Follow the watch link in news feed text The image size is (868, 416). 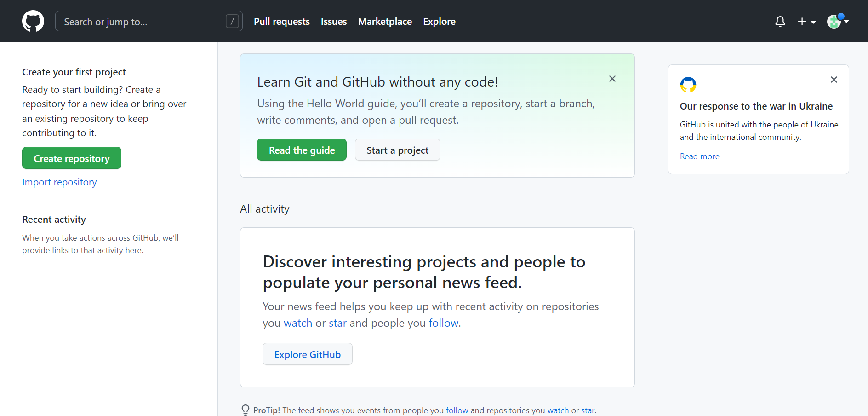tap(298, 323)
